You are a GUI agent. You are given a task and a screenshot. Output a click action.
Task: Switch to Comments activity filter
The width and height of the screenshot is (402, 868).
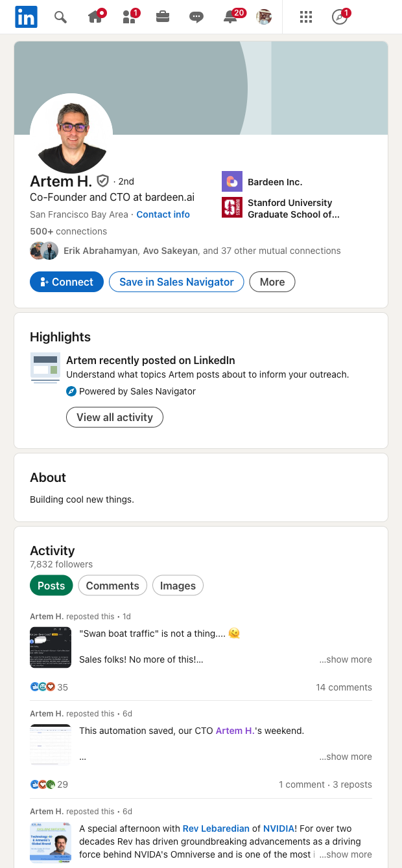click(x=112, y=586)
